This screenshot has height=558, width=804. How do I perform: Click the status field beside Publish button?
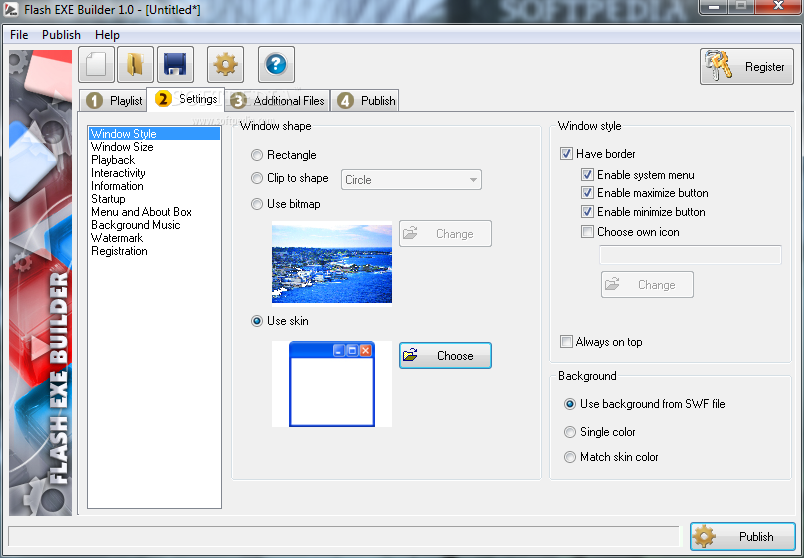[x=344, y=536]
